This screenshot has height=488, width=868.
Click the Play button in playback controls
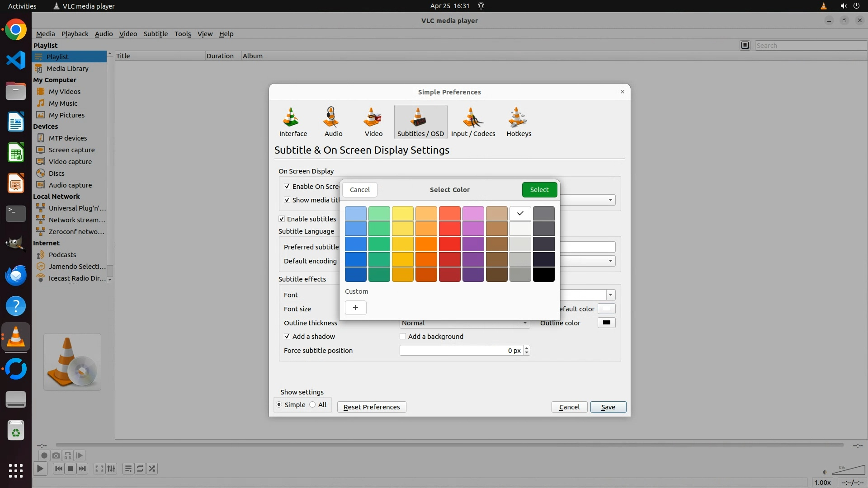coord(40,469)
